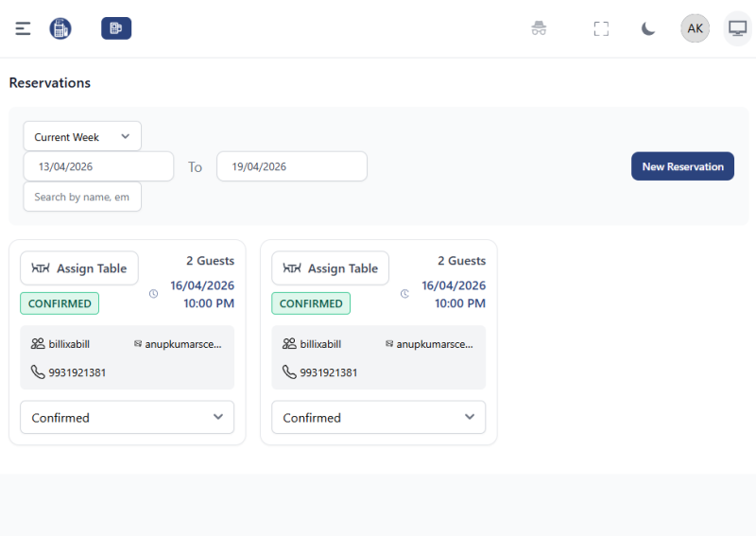Click CONFIRMED badge on first card
Screen dimensions: 756x536
click(x=60, y=303)
